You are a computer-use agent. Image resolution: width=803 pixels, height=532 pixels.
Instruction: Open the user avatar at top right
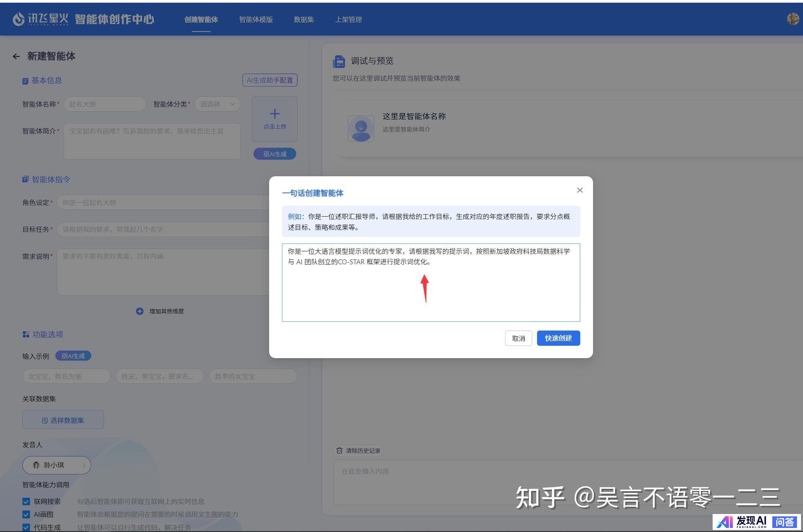[x=793, y=19]
